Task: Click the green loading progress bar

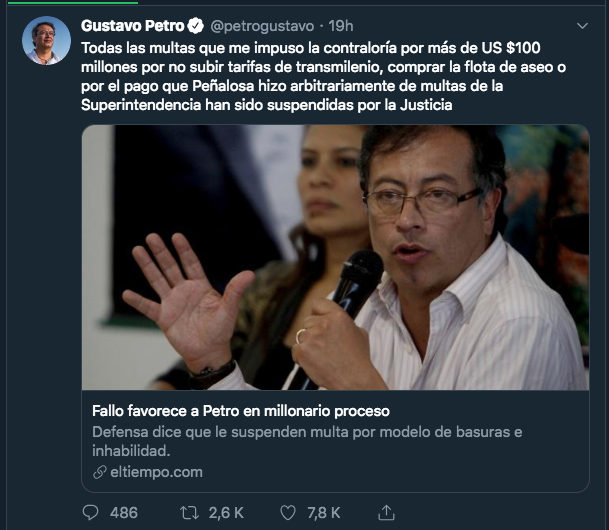Action: [73, 2]
